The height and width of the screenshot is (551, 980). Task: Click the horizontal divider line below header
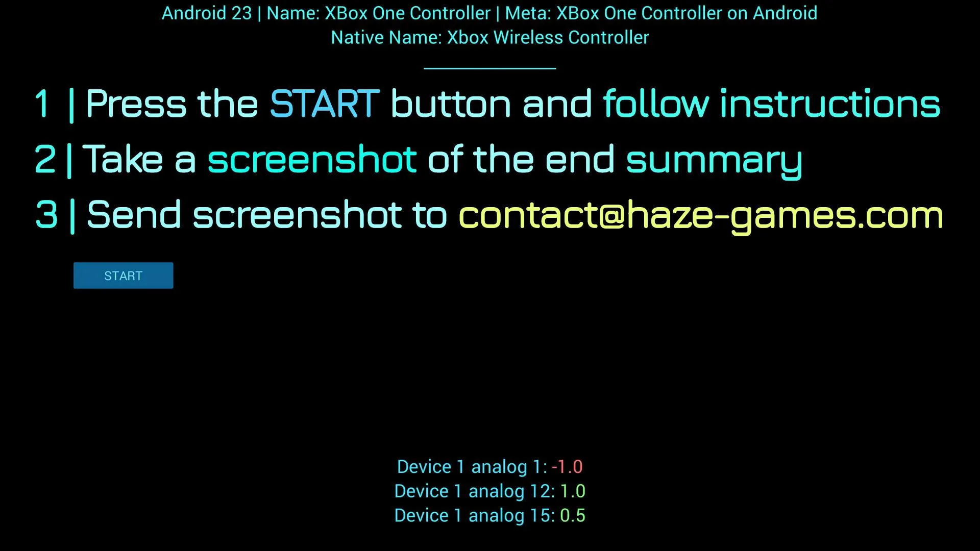(489, 65)
